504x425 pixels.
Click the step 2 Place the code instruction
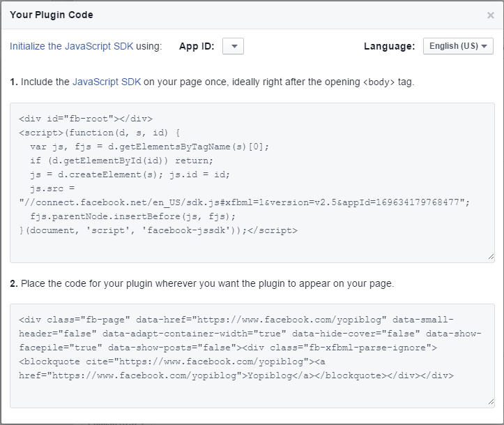[202, 283]
